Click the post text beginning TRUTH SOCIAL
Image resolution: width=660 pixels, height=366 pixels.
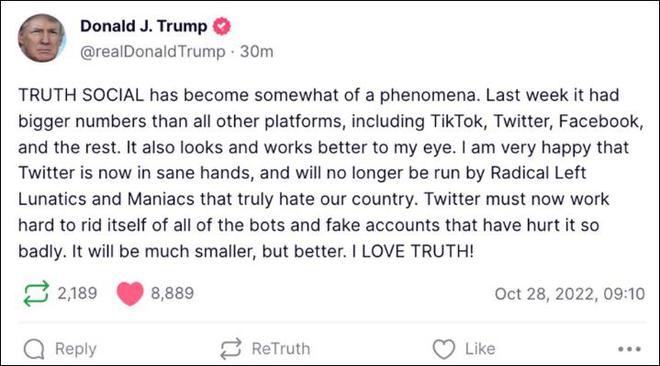click(x=330, y=172)
